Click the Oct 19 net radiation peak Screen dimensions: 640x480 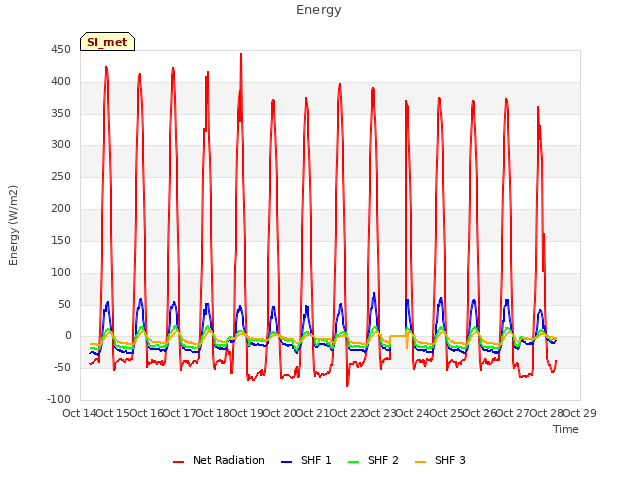241,54
